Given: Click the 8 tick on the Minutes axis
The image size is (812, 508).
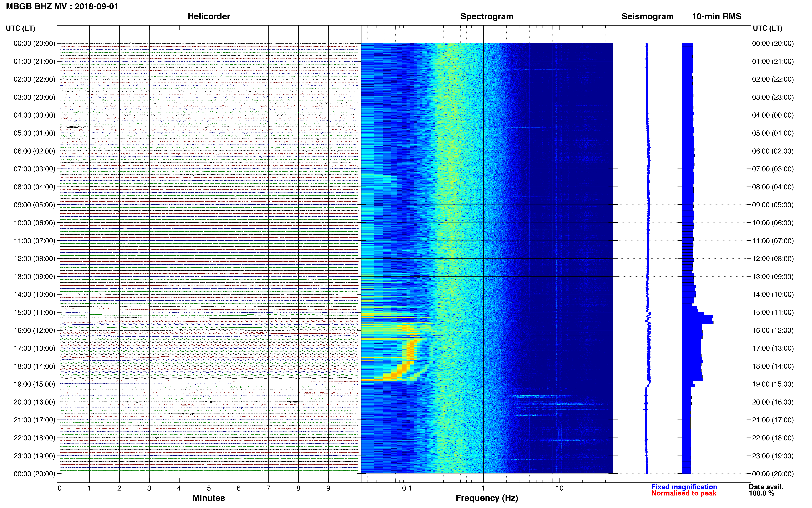Looking at the screenshot, I should click(298, 488).
